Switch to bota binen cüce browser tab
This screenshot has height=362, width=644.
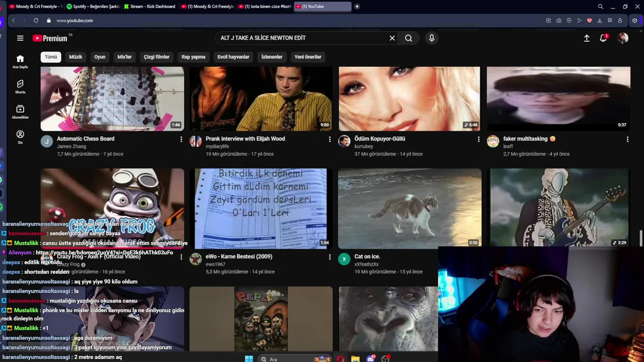(264, 7)
